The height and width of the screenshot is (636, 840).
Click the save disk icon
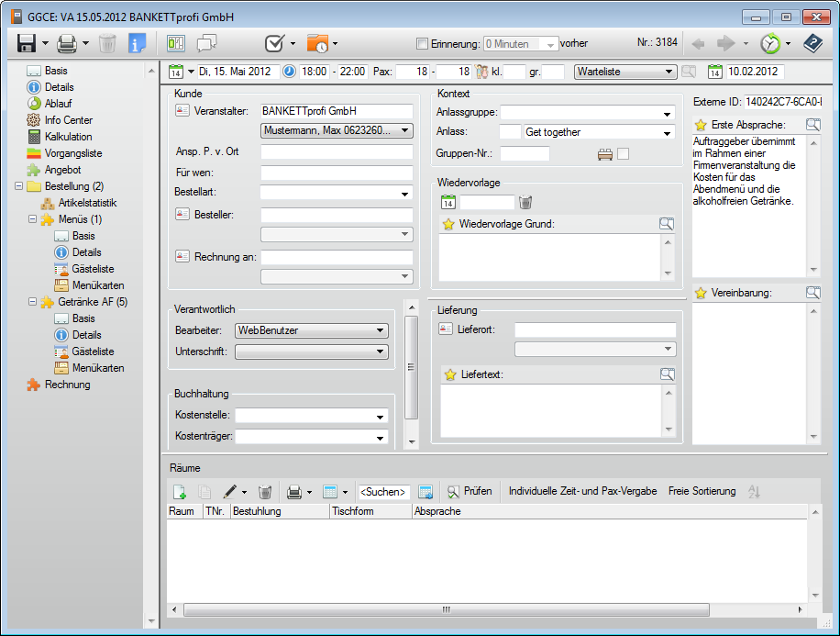click(26, 43)
